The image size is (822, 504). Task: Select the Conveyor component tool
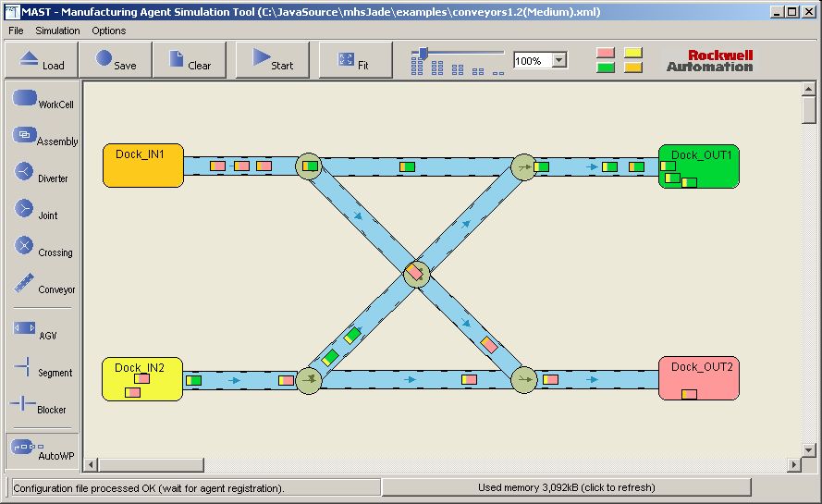click(x=43, y=284)
